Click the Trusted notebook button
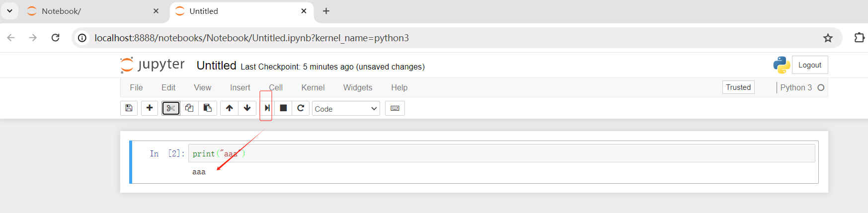 [738, 87]
